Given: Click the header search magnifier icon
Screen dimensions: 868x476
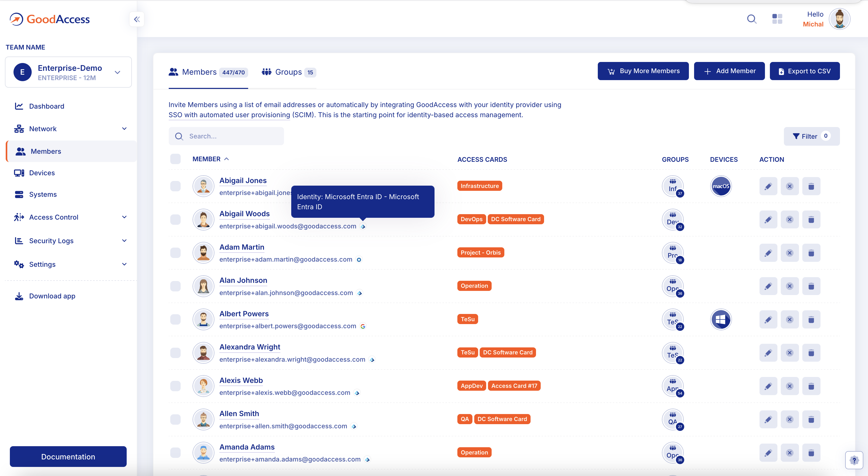Looking at the screenshot, I should point(751,19).
